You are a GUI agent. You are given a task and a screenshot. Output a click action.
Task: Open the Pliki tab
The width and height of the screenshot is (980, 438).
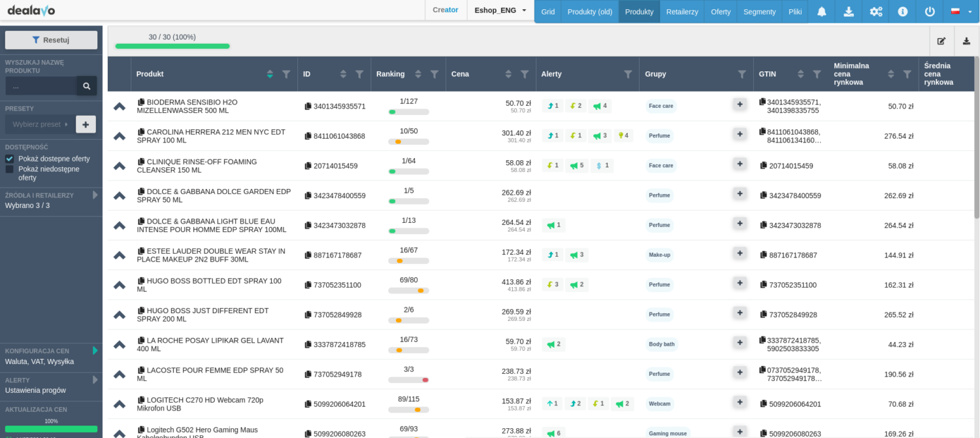coord(795,12)
